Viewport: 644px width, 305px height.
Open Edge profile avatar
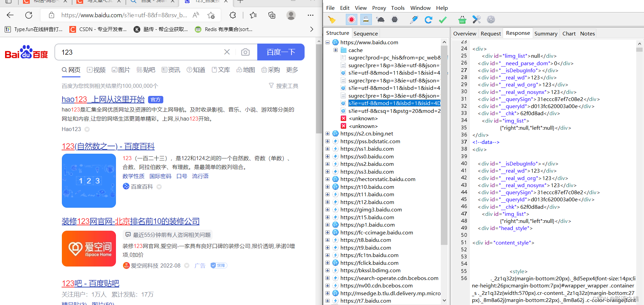click(291, 15)
